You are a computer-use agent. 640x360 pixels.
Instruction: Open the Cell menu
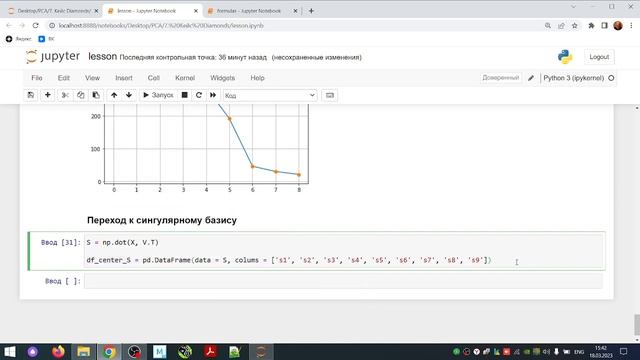(153, 78)
